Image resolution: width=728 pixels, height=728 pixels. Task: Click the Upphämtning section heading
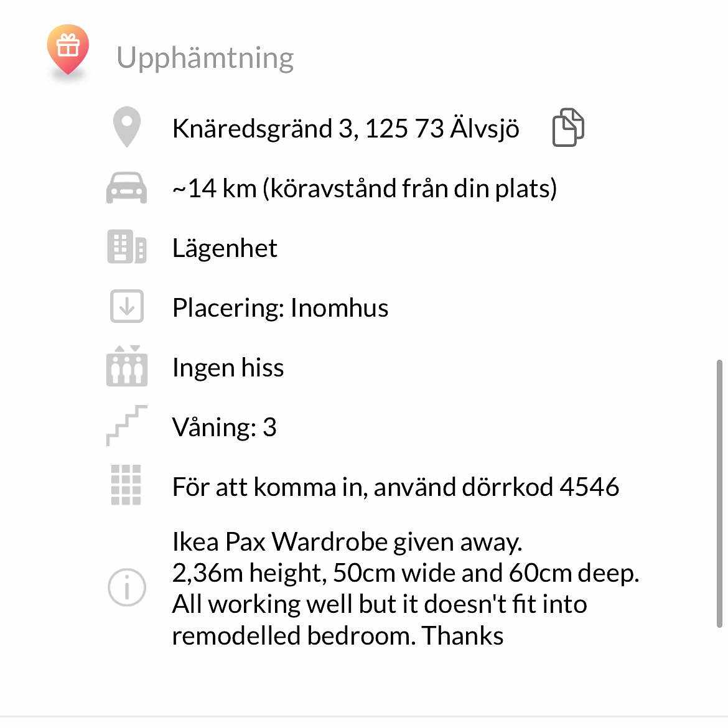point(205,58)
